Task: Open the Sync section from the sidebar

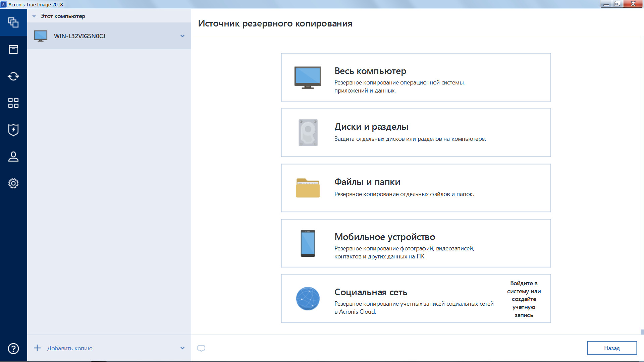Action: click(13, 76)
